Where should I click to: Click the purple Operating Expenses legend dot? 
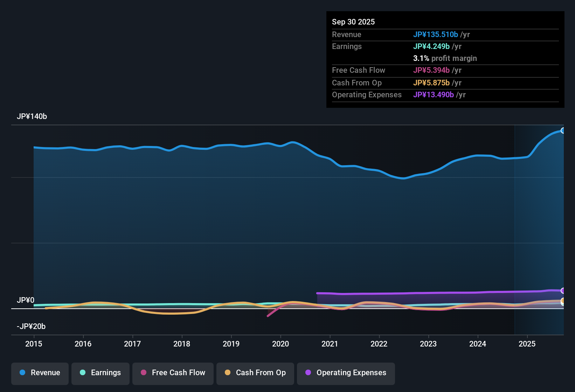point(308,373)
